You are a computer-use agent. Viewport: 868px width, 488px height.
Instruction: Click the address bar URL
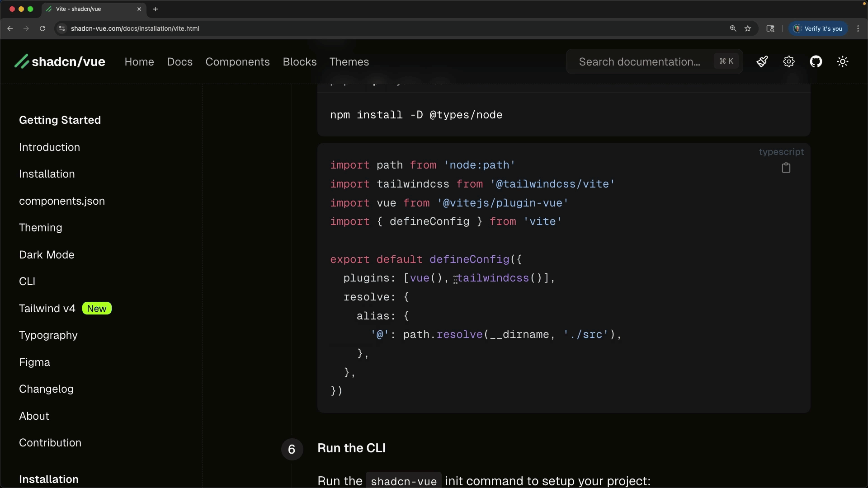click(x=135, y=28)
